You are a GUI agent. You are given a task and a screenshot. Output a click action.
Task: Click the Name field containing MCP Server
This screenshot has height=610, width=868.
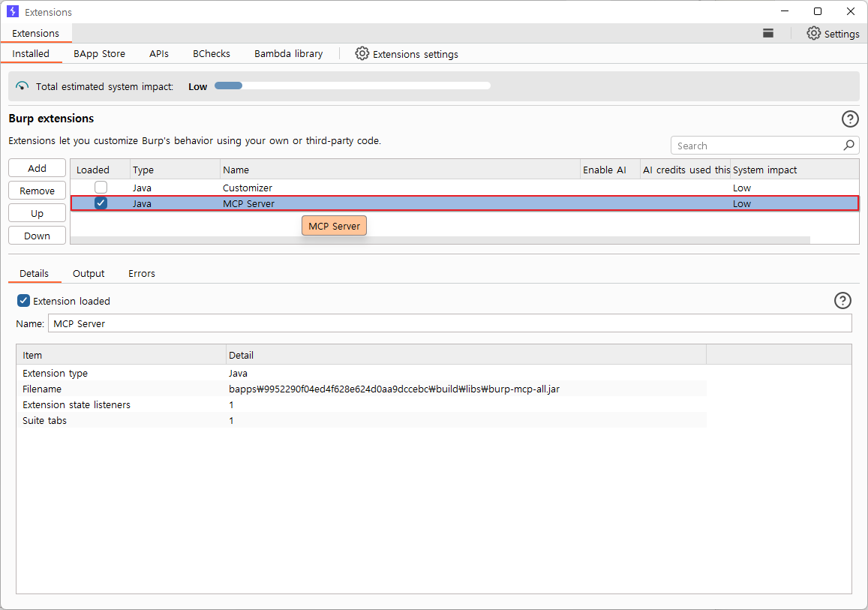[449, 323]
